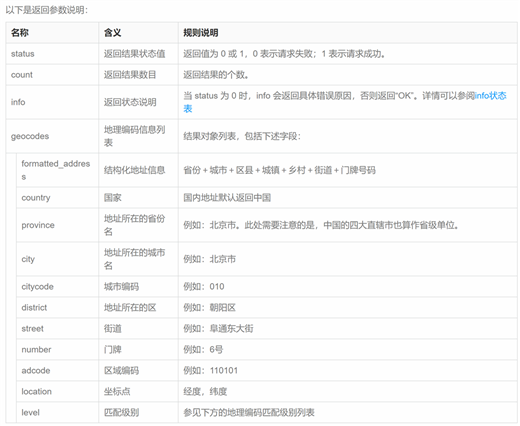This screenshot has width=520, height=426.
Task: Click the 规则说明 column header
Action: click(x=201, y=33)
